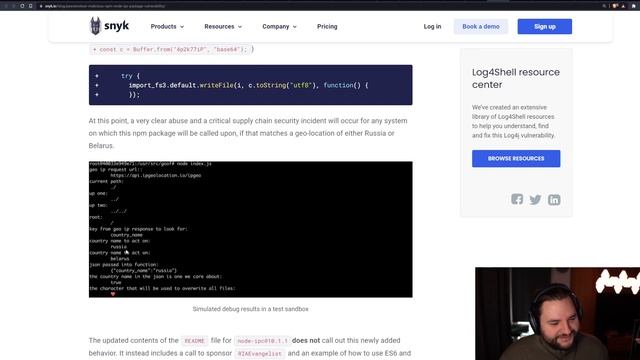This screenshot has height=360, width=640.
Task: Share article on Facebook
Action: (x=517, y=199)
